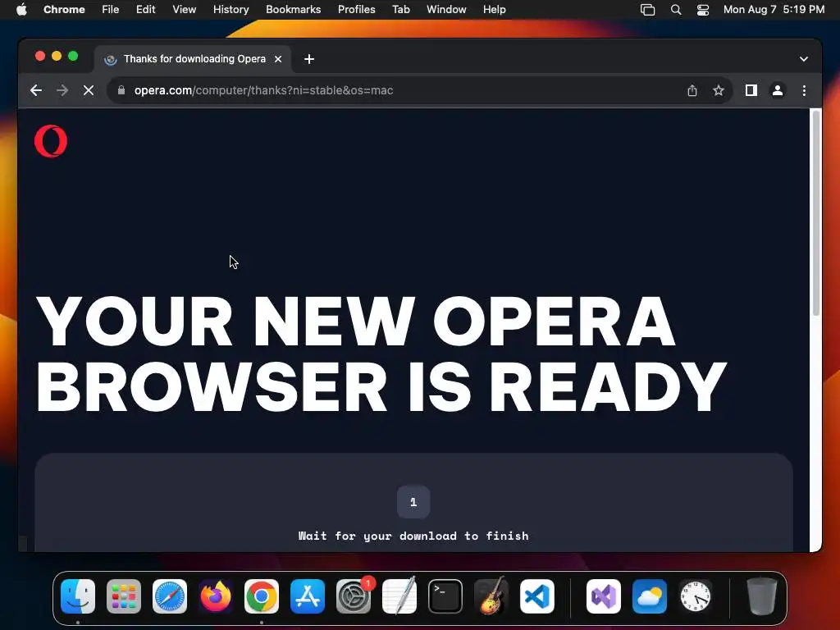Open Finder from the dock
The height and width of the screenshot is (630, 840).
[78, 596]
